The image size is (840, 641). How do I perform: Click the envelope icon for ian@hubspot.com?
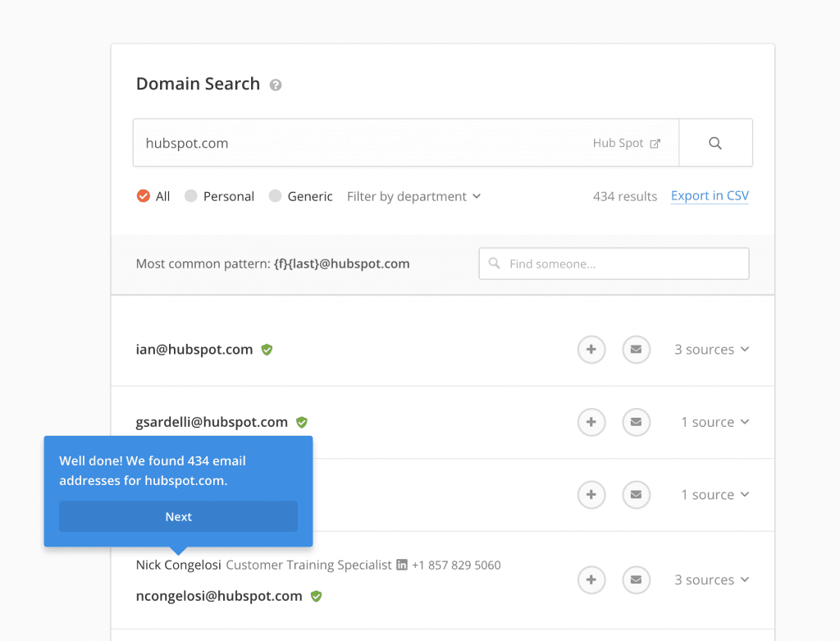[636, 350]
